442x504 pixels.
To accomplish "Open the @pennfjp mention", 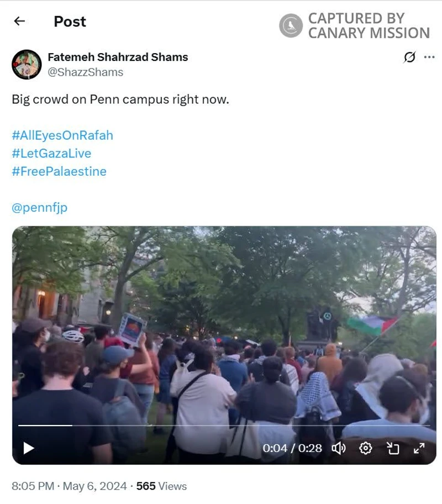I will click(40, 208).
